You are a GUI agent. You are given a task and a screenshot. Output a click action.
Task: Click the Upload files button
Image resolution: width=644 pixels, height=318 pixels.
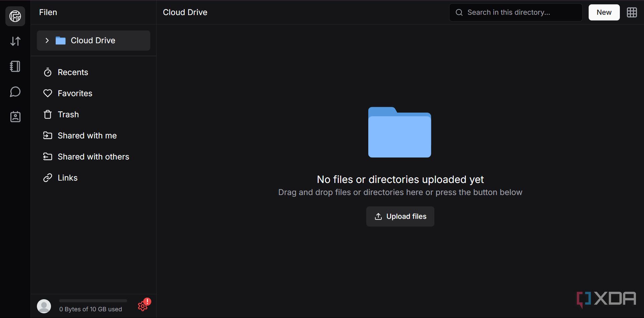coord(400,216)
